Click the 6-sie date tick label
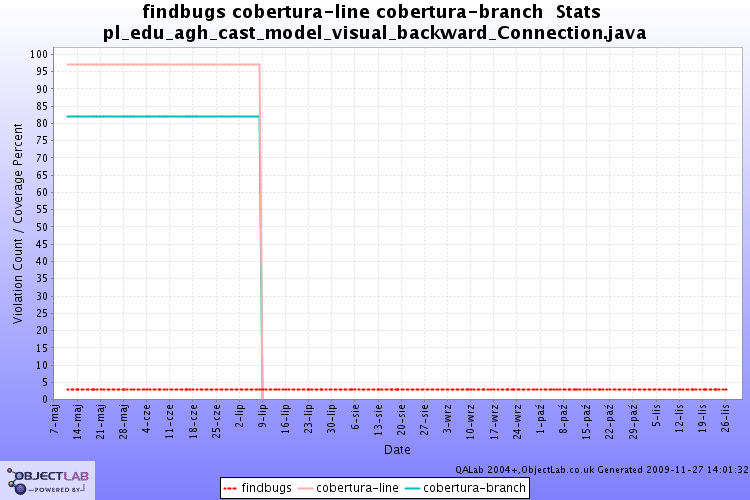 point(355,417)
